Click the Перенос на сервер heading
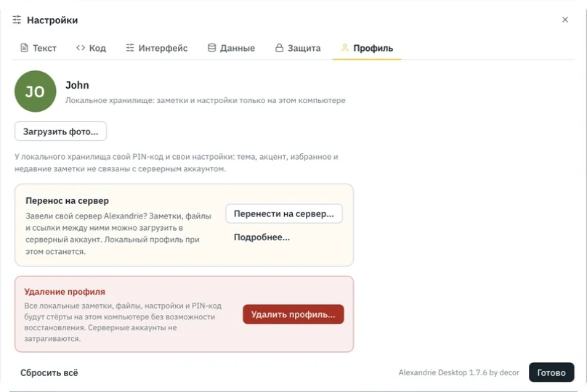 (68, 201)
